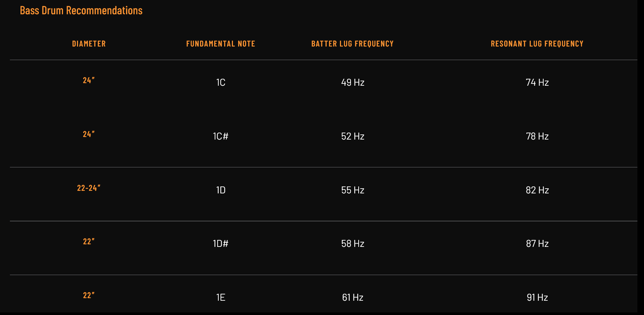644x315 pixels.
Task: Select the 1C# fundamental note cell
Action: click(x=221, y=136)
